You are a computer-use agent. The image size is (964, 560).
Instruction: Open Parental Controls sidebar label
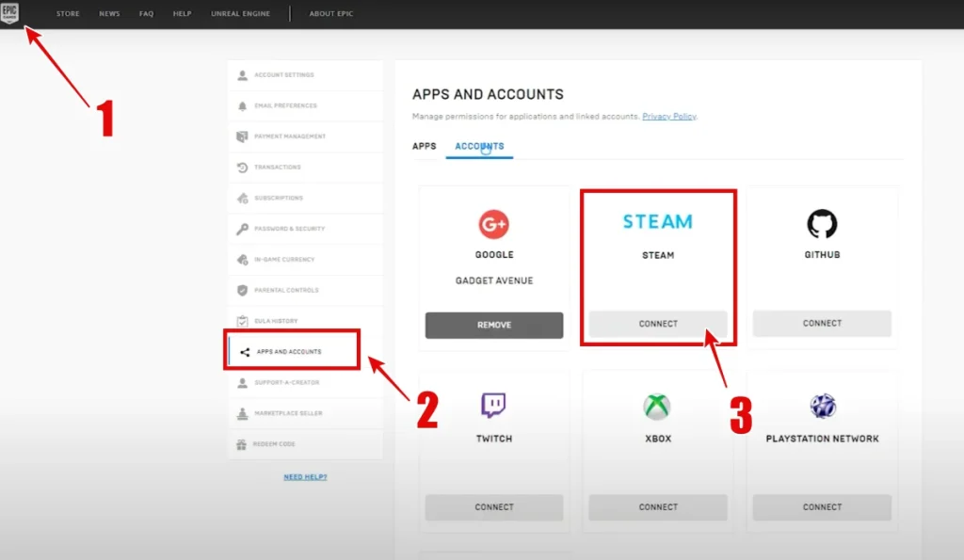click(x=286, y=290)
